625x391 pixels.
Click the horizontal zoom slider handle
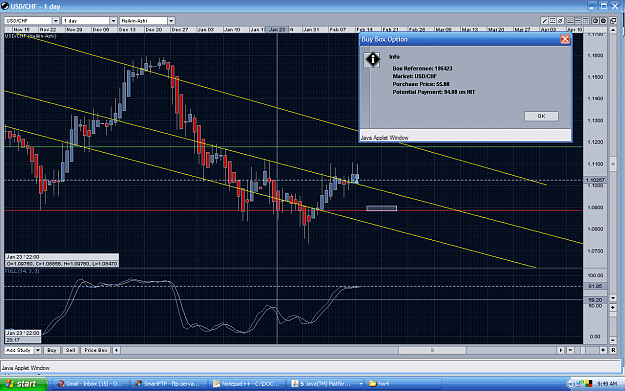pyautogui.click(x=583, y=350)
